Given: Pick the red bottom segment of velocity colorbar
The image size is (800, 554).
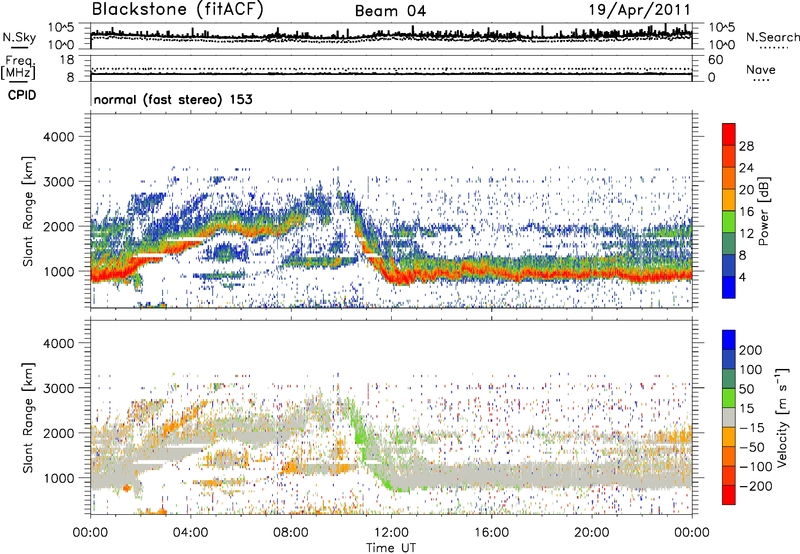Looking at the screenshot, I should (x=729, y=495).
